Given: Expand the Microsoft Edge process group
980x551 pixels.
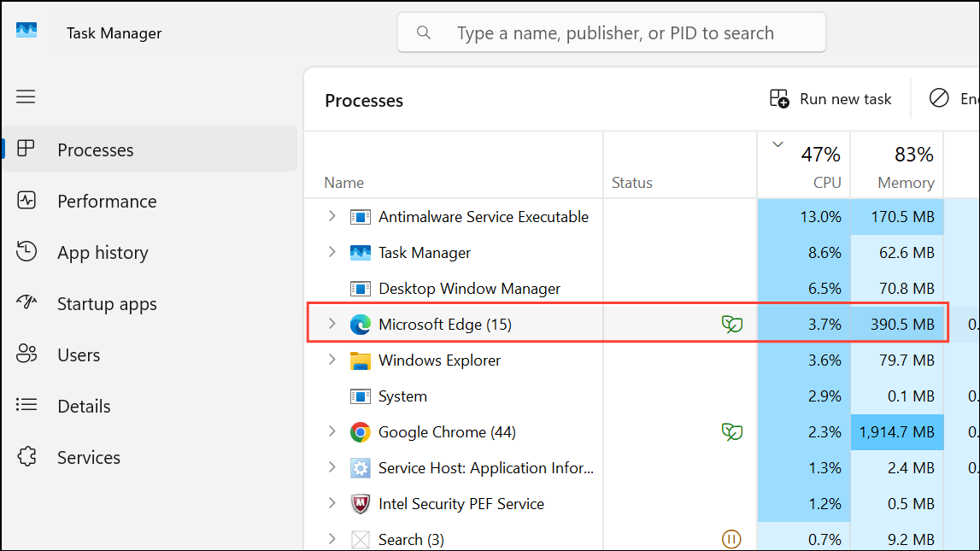Looking at the screenshot, I should [x=332, y=324].
